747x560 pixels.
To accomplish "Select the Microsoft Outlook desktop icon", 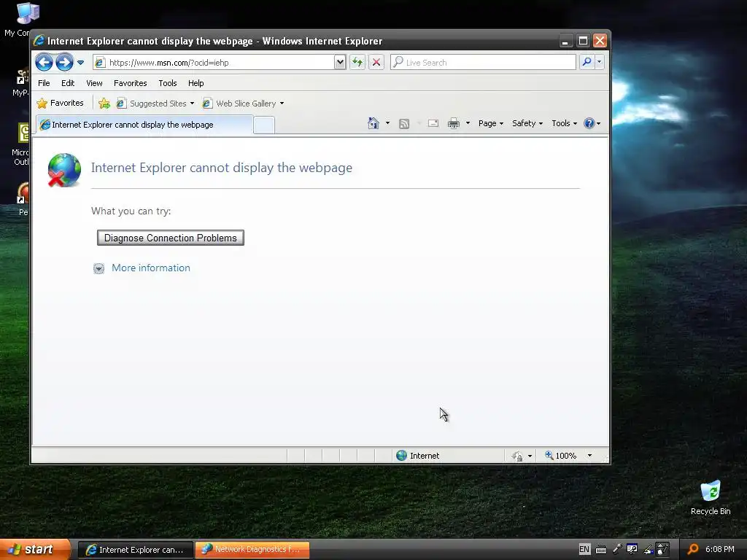I will click(20, 144).
